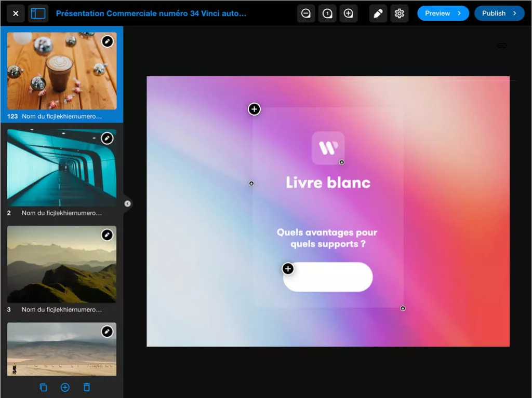Image resolution: width=532 pixels, height=398 pixels.
Task: Click the handle on the card's left edge
Action: pyautogui.click(x=251, y=183)
